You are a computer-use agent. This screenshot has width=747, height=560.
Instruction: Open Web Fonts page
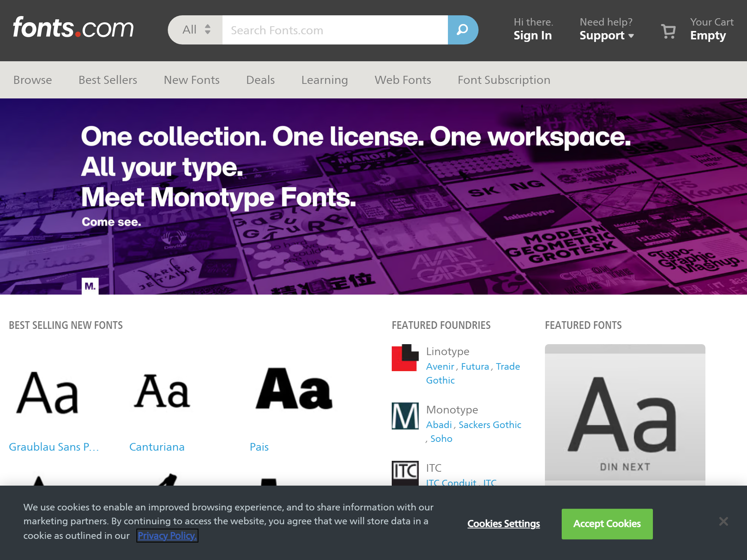point(403,80)
